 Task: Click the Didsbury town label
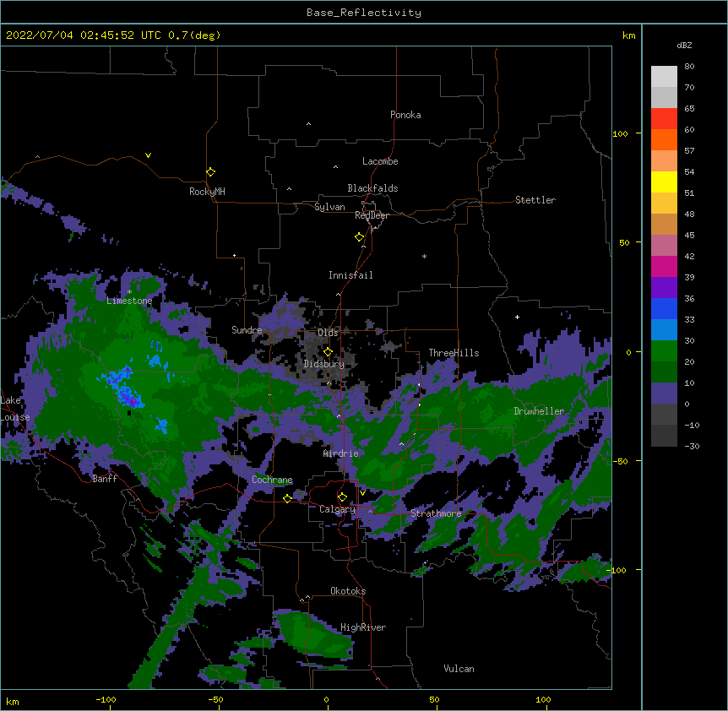click(x=323, y=364)
